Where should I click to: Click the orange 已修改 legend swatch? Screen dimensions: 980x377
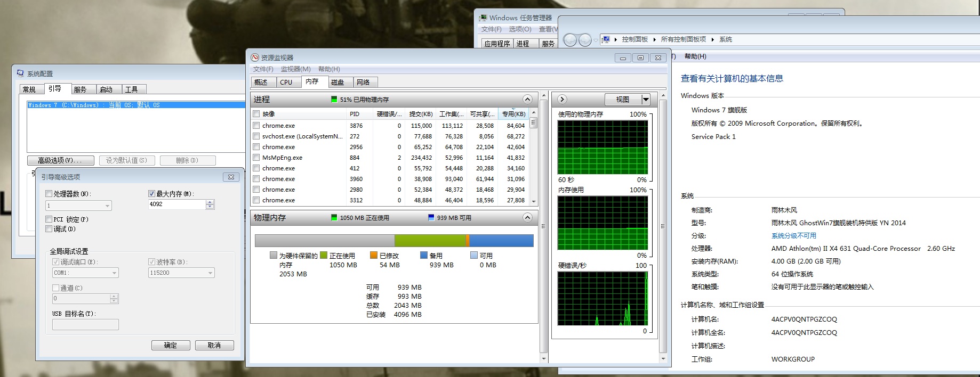374,256
